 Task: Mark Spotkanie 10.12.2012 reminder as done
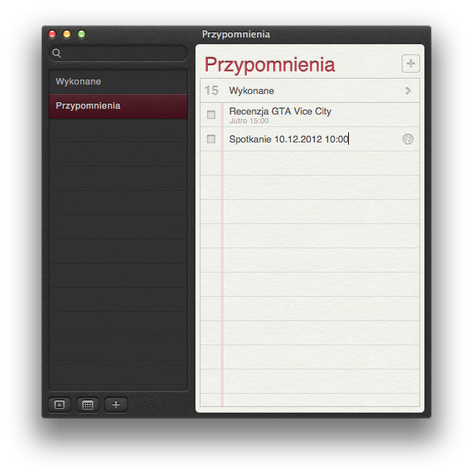(x=212, y=139)
